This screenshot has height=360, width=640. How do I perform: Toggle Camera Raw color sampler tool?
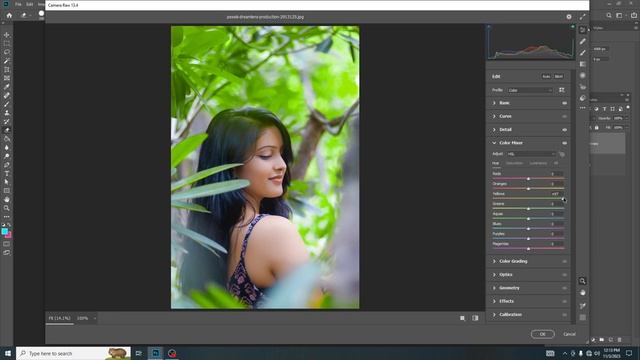(582, 306)
